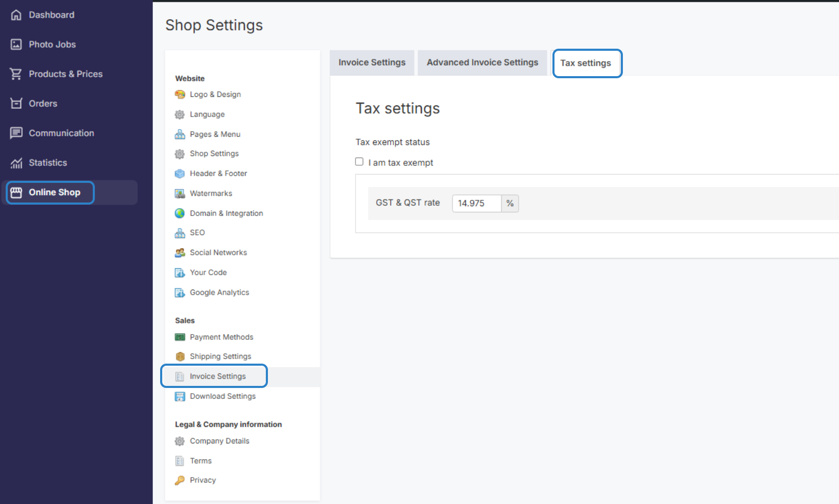
Task: Open the Language settings link
Action: (207, 114)
